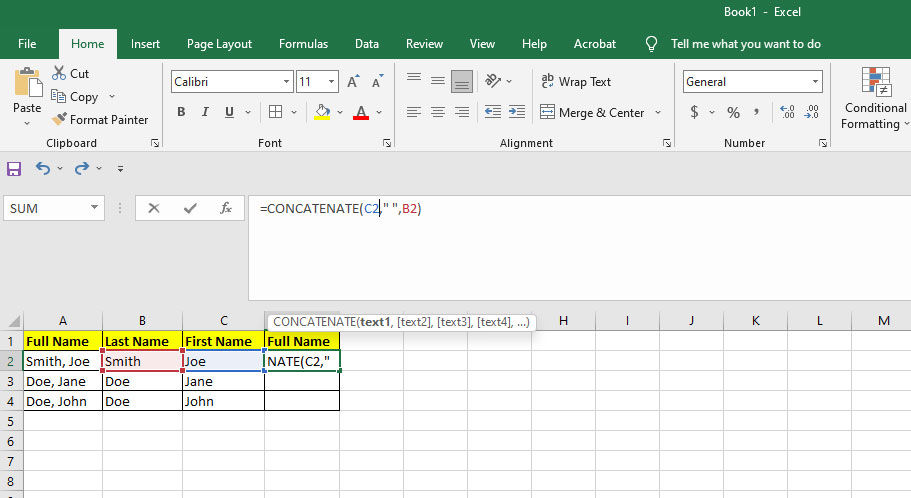911x498 pixels.
Task: Open the Number format dialog launcher
Action: pos(823,143)
